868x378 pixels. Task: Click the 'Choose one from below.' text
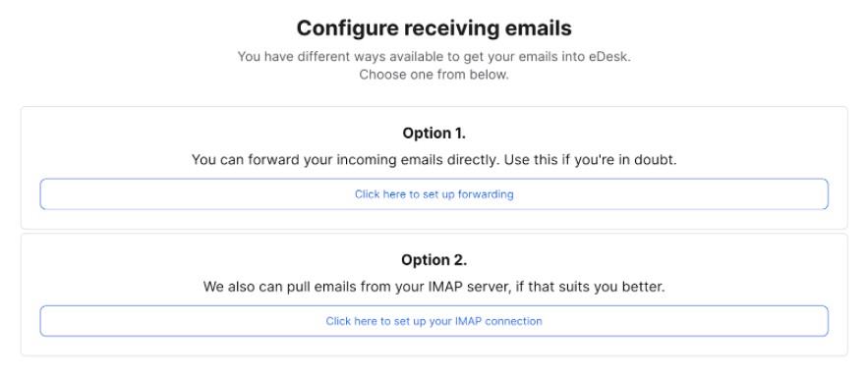tap(434, 75)
